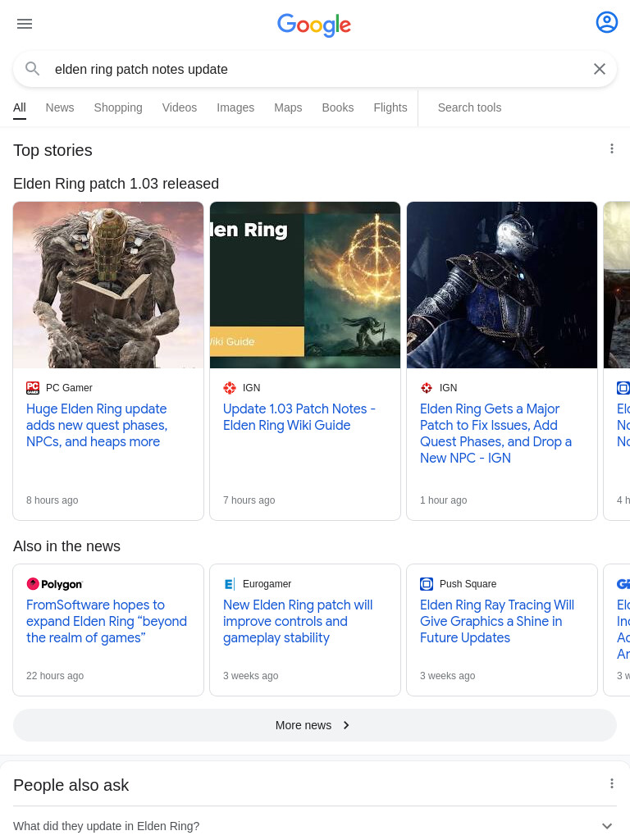The image size is (630, 840).
Task: Click '8 hours ago' timestamp
Action: pyautogui.click(x=52, y=500)
